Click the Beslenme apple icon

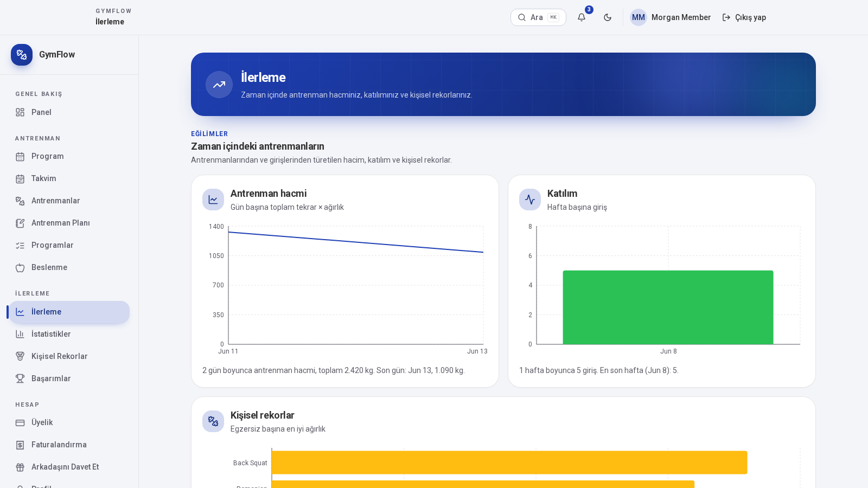point(20,268)
